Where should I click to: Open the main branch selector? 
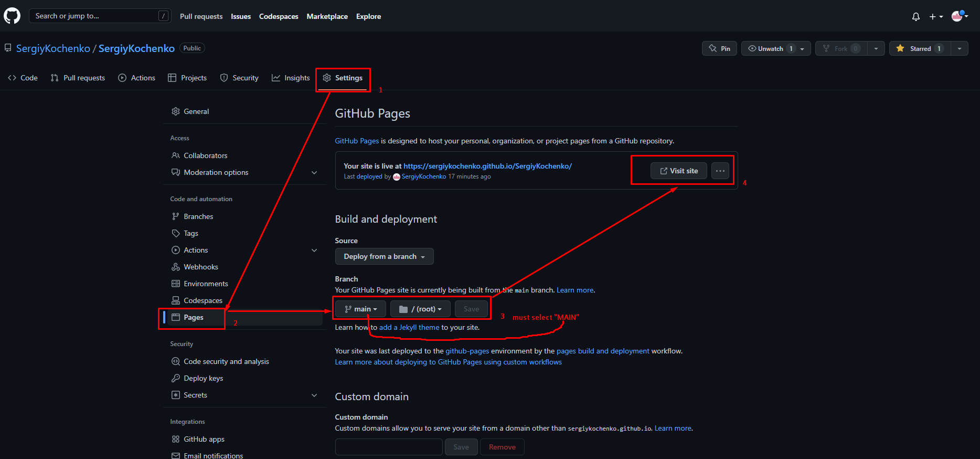pos(361,309)
